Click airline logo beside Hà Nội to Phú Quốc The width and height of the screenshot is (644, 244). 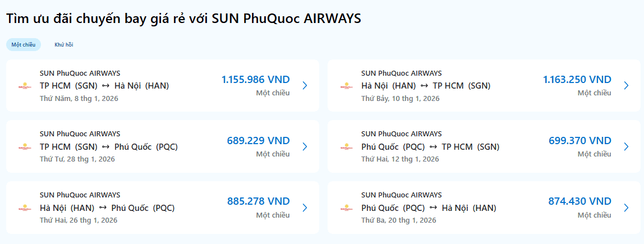(24, 208)
